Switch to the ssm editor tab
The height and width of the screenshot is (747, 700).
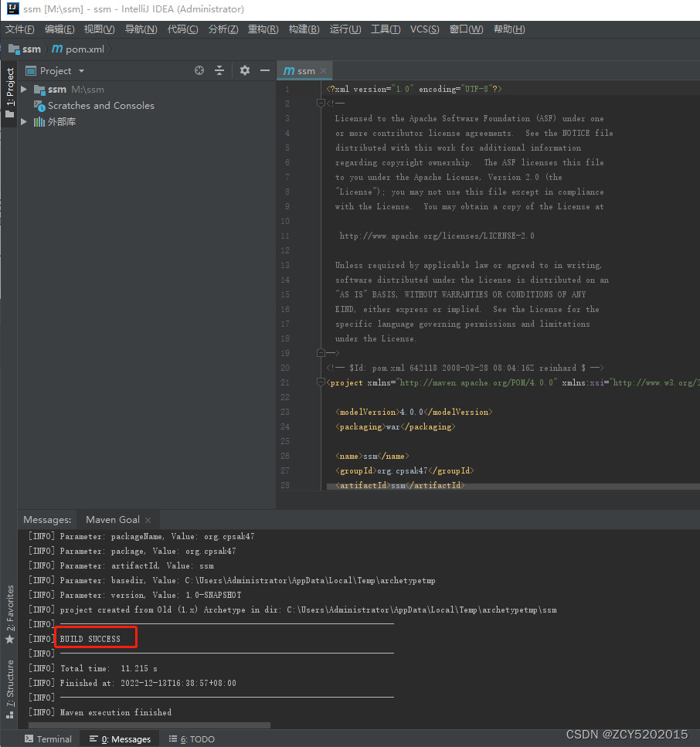[x=304, y=70]
